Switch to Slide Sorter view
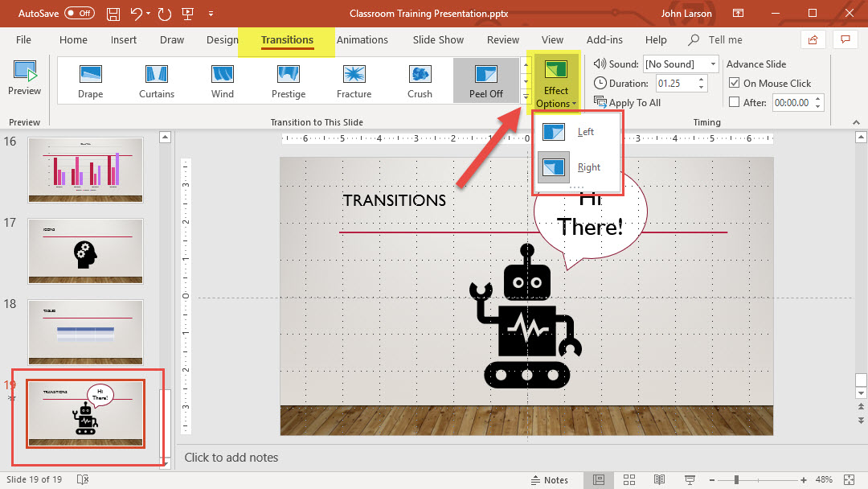The width and height of the screenshot is (868, 489). point(628,480)
